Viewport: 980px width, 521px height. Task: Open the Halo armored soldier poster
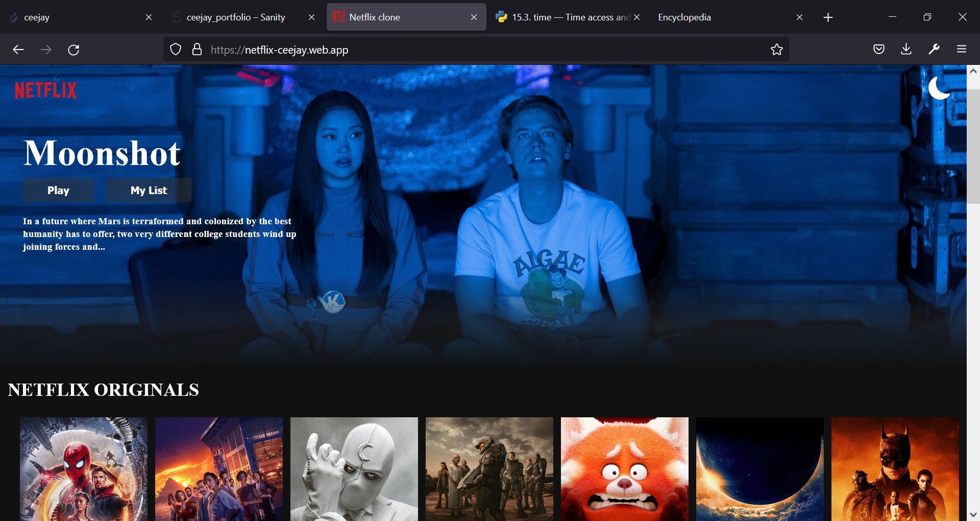click(489, 469)
